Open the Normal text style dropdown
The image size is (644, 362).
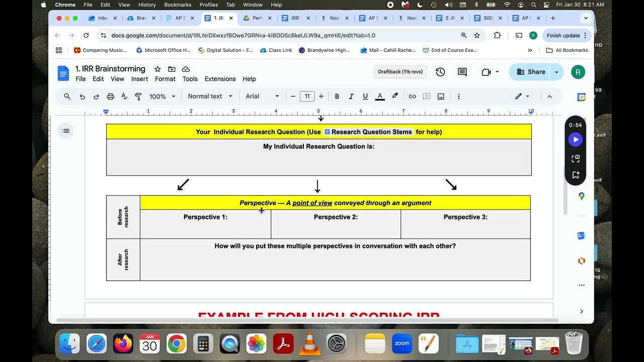[210, 97]
